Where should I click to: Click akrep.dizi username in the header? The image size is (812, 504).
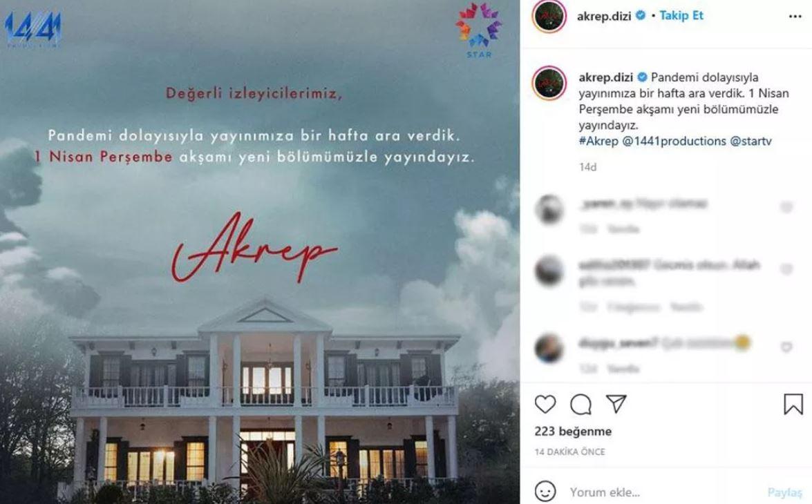pyautogui.click(x=604, y=16)
